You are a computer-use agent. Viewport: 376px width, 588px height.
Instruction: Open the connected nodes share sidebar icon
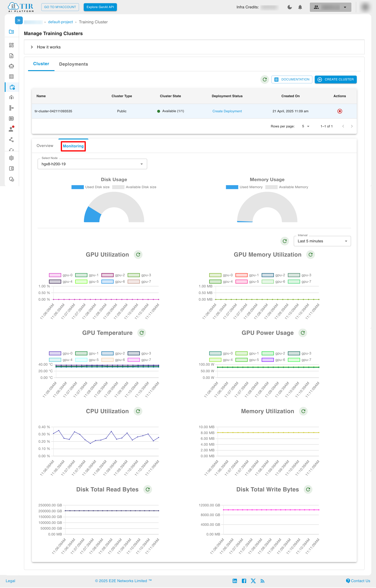pyautogui.click(x=11, y=140)
